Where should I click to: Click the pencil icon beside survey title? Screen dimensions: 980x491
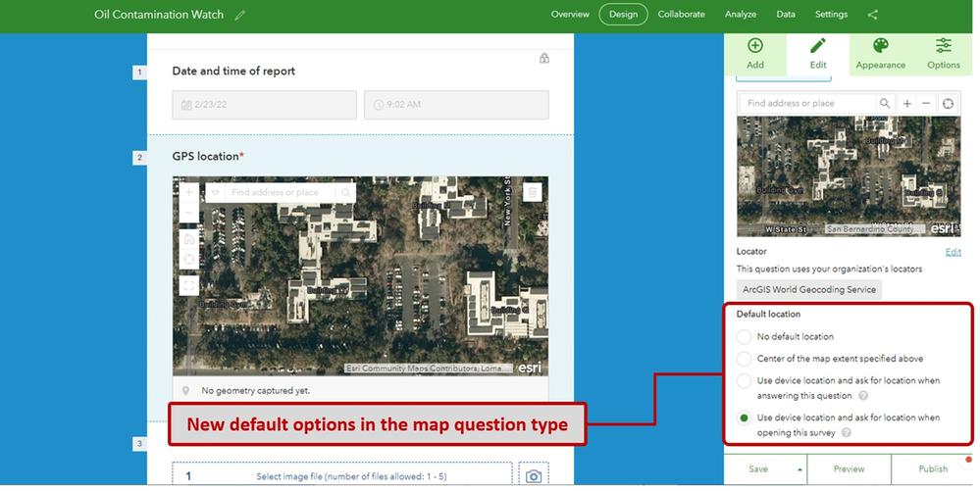tap(240, 15)
